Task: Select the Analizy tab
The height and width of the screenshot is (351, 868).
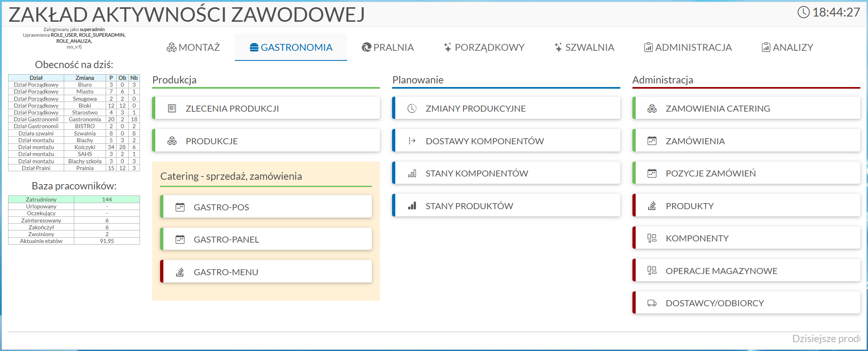Action: tap(787, 48)
